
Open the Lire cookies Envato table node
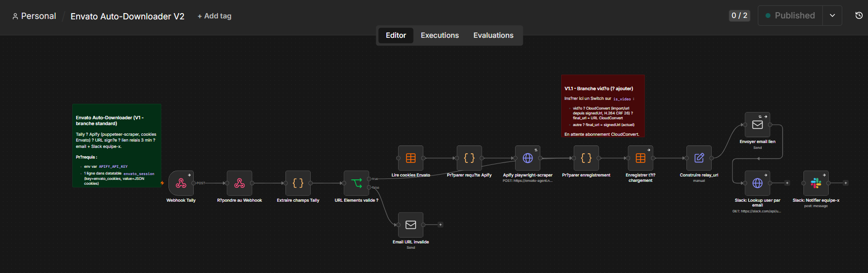tap(411, 158)
